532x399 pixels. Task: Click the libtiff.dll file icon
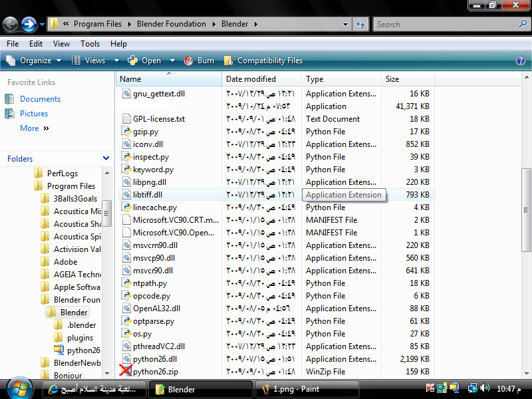coord(126,195)
